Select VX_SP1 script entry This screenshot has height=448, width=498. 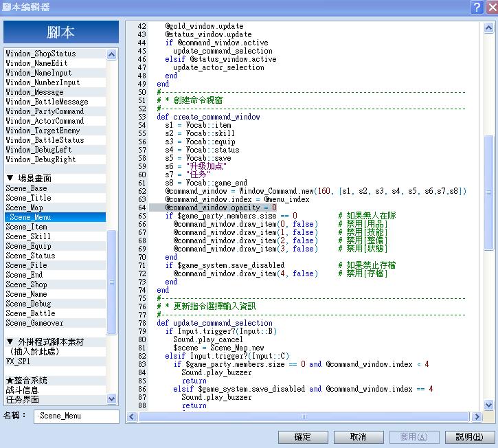pos(55,361)
